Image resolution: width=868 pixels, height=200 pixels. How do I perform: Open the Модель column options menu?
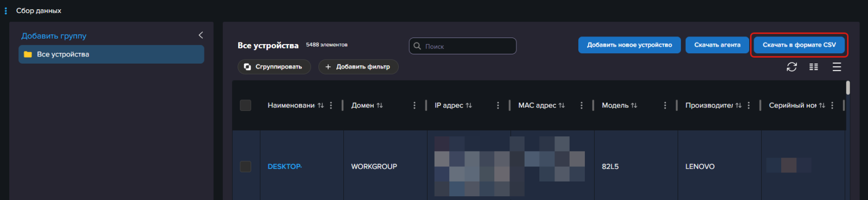tap(665, 105)
